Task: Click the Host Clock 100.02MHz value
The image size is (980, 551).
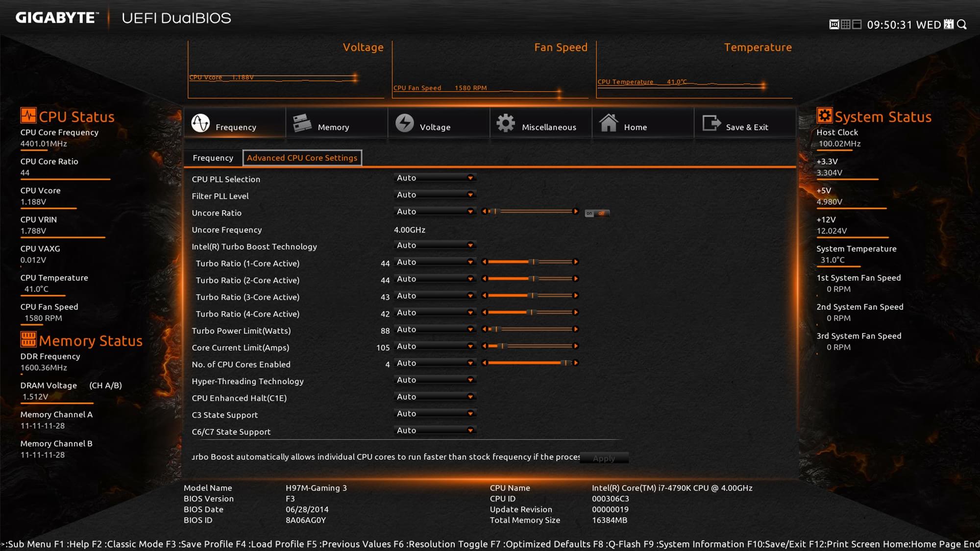Action: 839,144
